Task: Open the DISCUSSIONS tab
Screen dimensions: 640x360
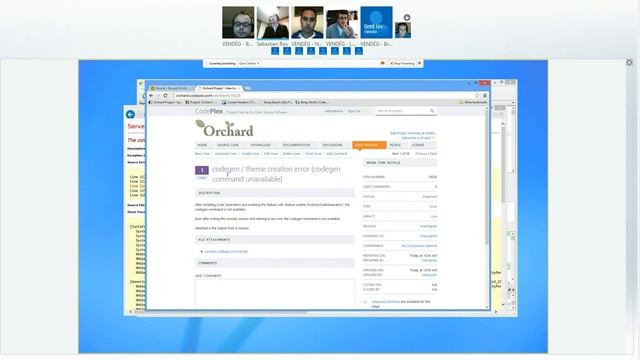Action: click(x=332, y=145)
